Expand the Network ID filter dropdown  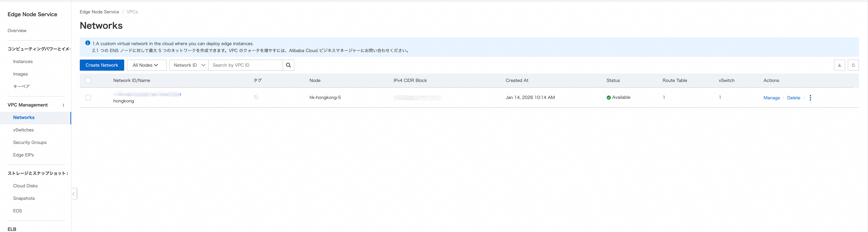click(189, 65)
